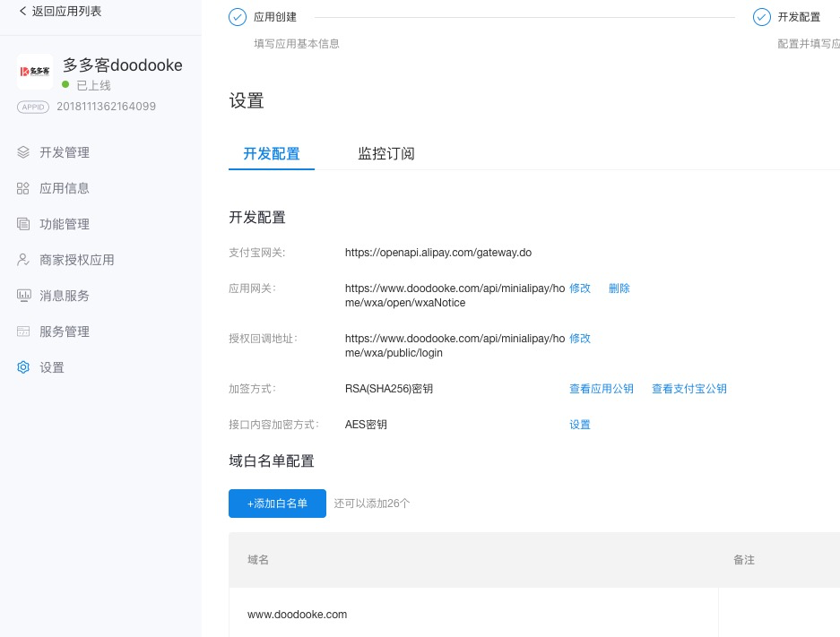Click 查看应用公钥 link
The image size is (840, 637).
tap(601, 389)
